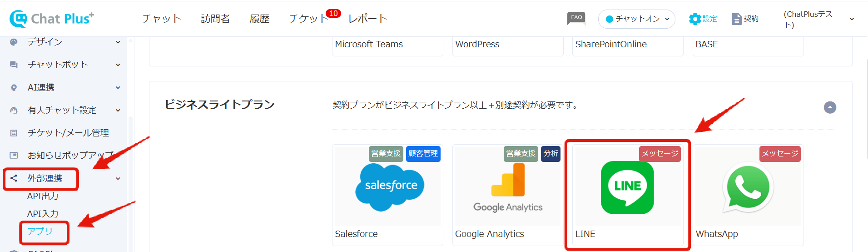The height and width of the screenshot is (252, 868).
Task: Open the WordPress app card
Action: 508,46
